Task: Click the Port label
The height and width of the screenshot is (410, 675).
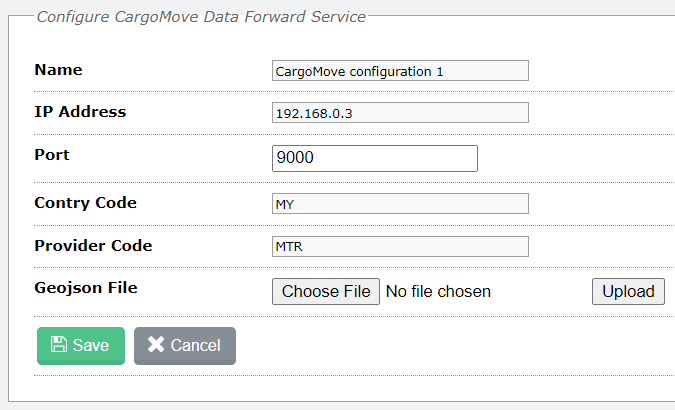Action: 52,155
